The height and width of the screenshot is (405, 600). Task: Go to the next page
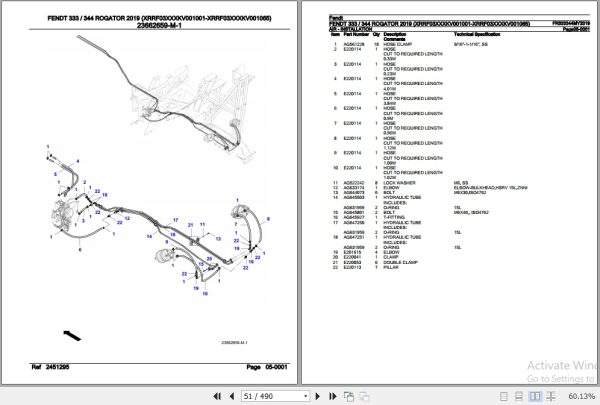(317, 396)
